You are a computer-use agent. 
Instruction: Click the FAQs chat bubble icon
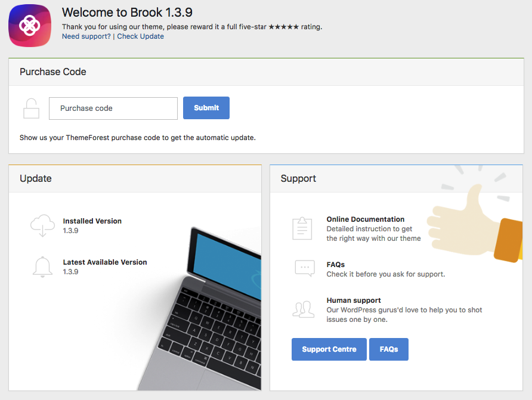point(305,268)
